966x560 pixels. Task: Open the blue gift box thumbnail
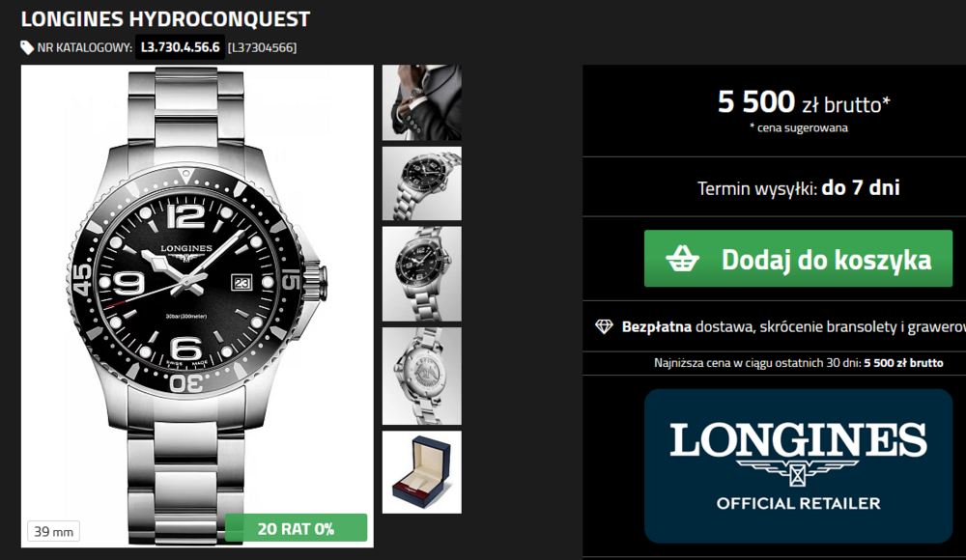(x=422, y=472)
